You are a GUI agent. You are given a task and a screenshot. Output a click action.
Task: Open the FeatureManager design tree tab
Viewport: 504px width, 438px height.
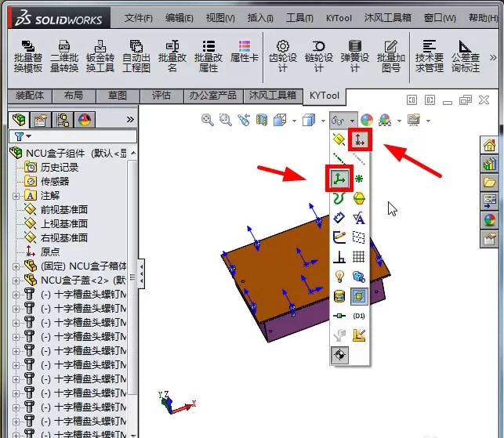[x=19, y=120]
